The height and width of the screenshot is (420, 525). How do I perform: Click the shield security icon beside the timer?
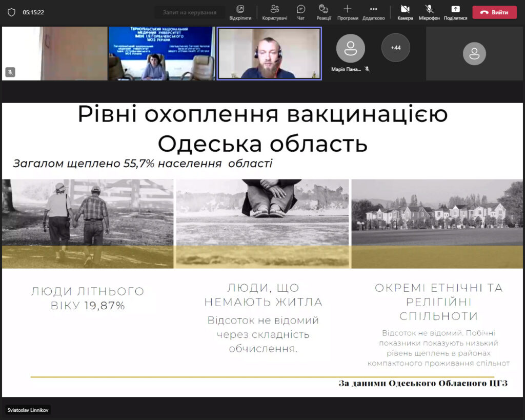[11, 12]
